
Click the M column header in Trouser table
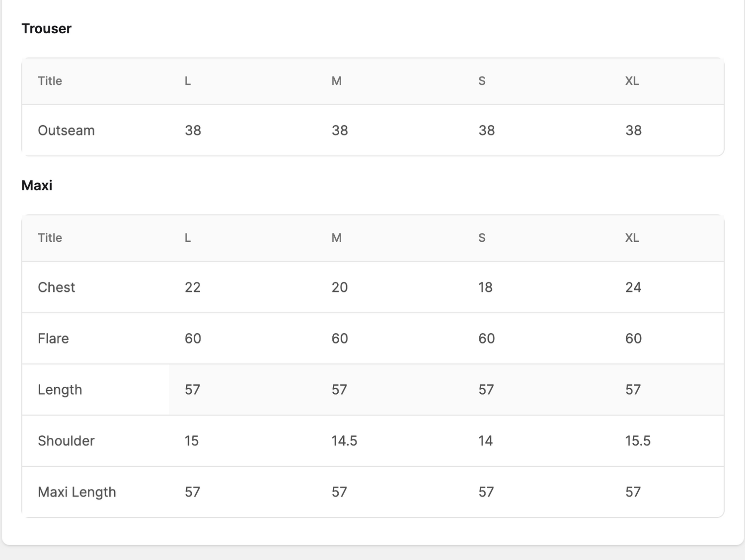click(x=336, y=81)
